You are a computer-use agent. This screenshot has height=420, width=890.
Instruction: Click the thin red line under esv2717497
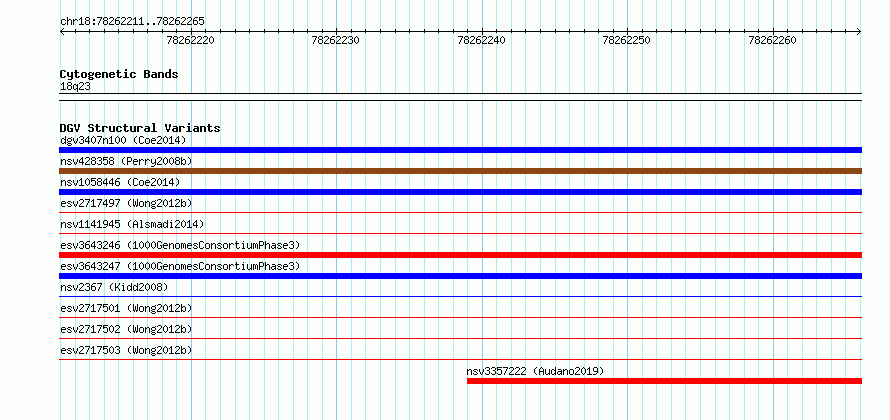pos(460,213)
